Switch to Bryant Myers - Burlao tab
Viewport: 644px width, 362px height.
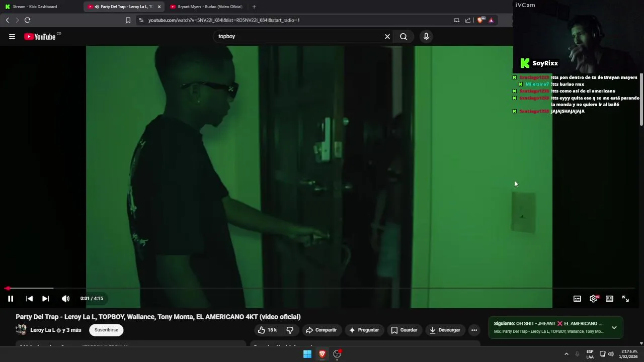point(206,7)
